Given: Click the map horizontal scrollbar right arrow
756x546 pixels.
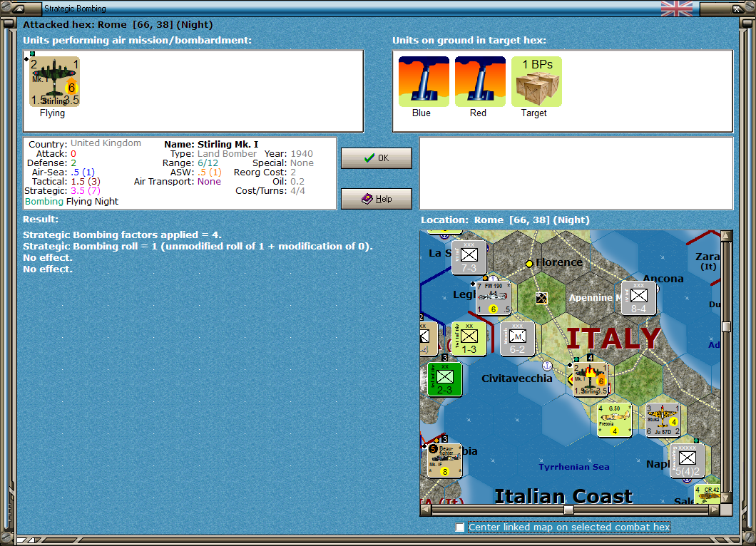Looking at the screenshot, I should (x=715, y=510).
